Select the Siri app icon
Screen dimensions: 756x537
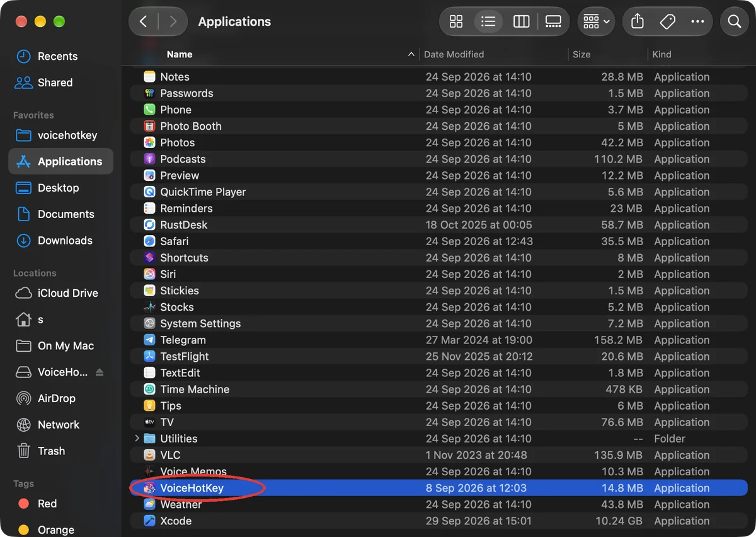149,274
